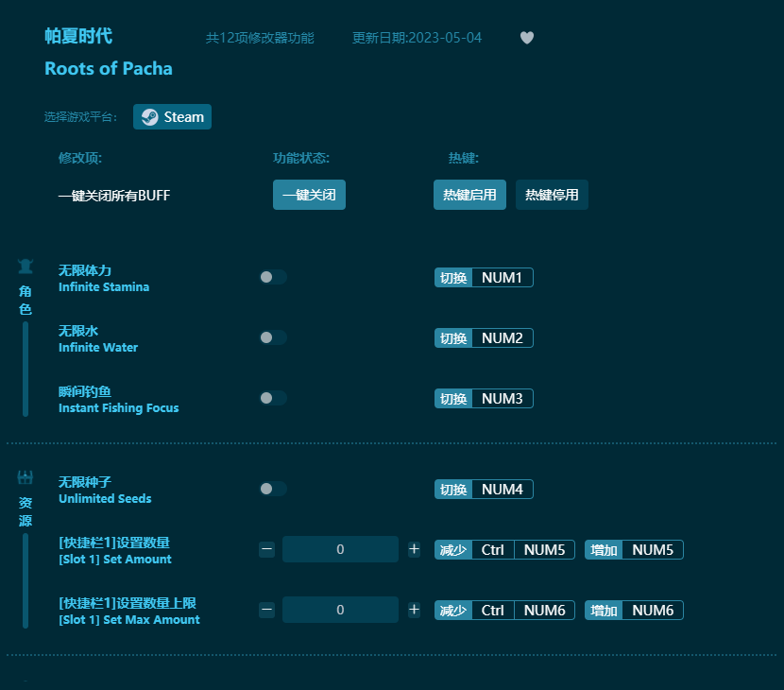This screenshot has width=784, height=690.
Task: Enable Unlimited Seeds switch
Action: coord(273,489)
